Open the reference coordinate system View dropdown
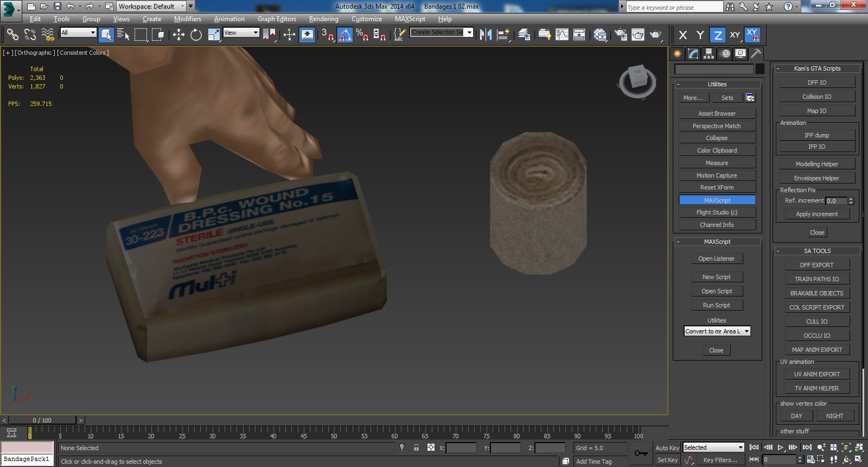The image size is (868, 467). click(x=241, y=33)
